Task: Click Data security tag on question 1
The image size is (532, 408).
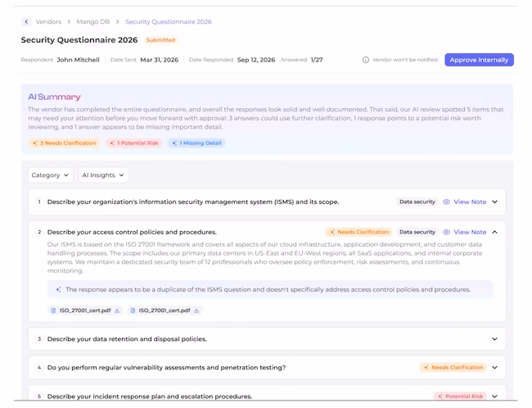Action: click(x=417, y=202)
